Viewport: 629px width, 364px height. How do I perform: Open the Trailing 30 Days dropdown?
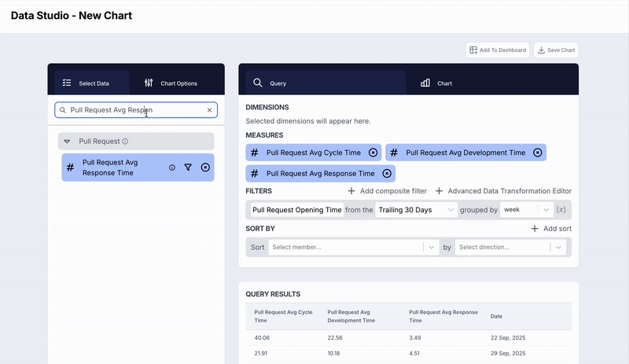[417, 210]
